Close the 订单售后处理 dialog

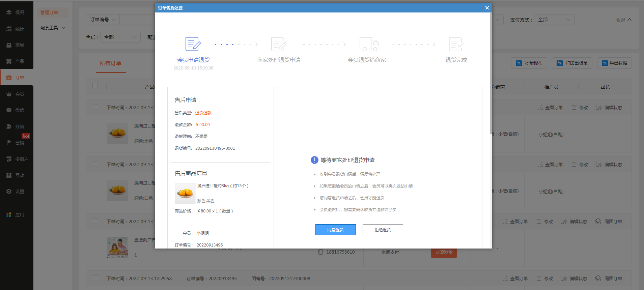(487, 8)
